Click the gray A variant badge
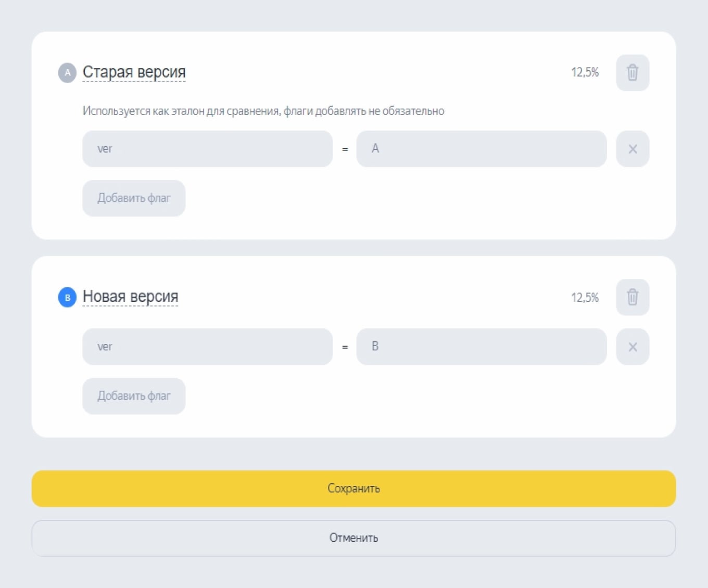The image size is (708, 588). 67,72
